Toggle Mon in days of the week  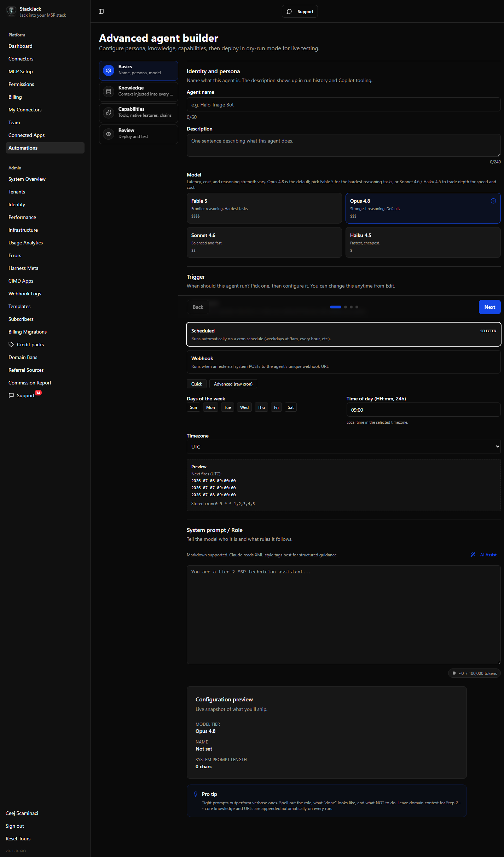click(x=210, y=407)
